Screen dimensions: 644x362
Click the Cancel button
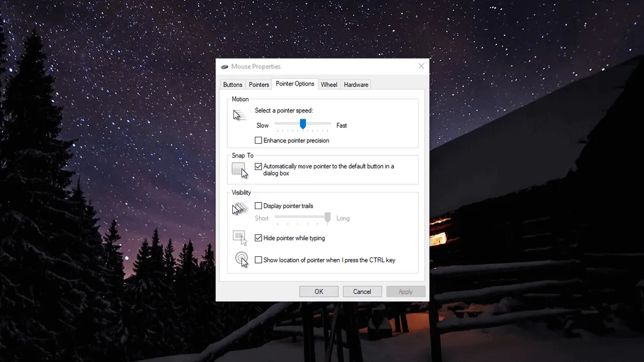[x=362, y=291]
